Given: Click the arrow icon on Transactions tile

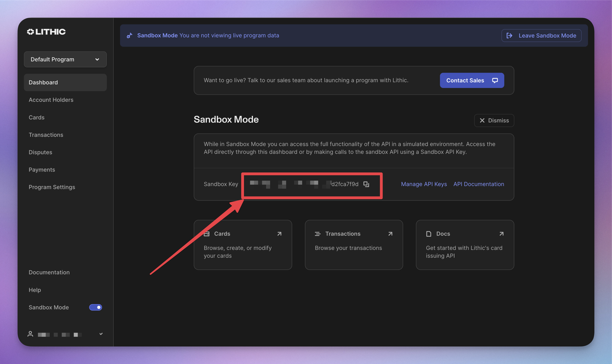Looking at the screenshot, I should point(390,234).
